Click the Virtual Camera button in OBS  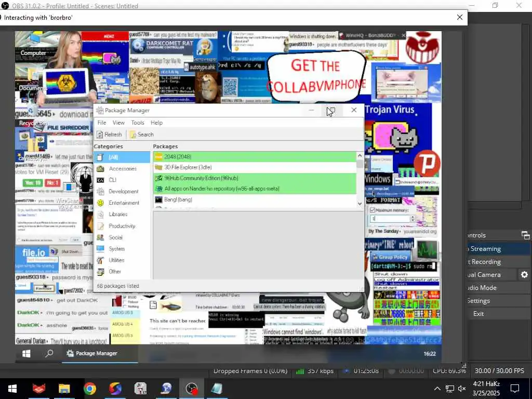tap(492, 275)
